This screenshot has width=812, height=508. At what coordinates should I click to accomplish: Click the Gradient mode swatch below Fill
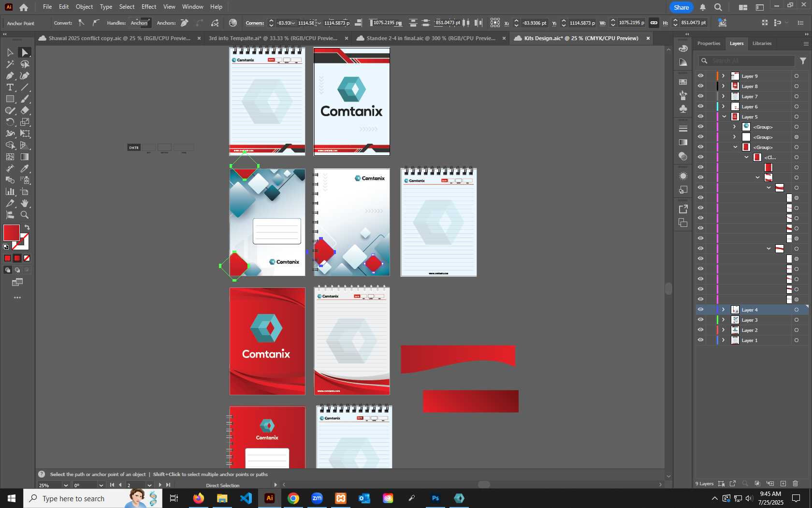coord(17,258)
